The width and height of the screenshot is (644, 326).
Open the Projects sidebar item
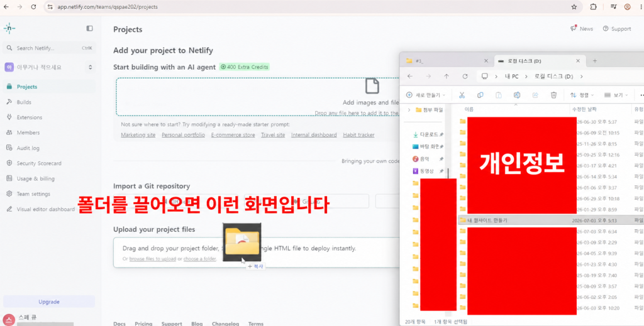(x=49, y=87)
